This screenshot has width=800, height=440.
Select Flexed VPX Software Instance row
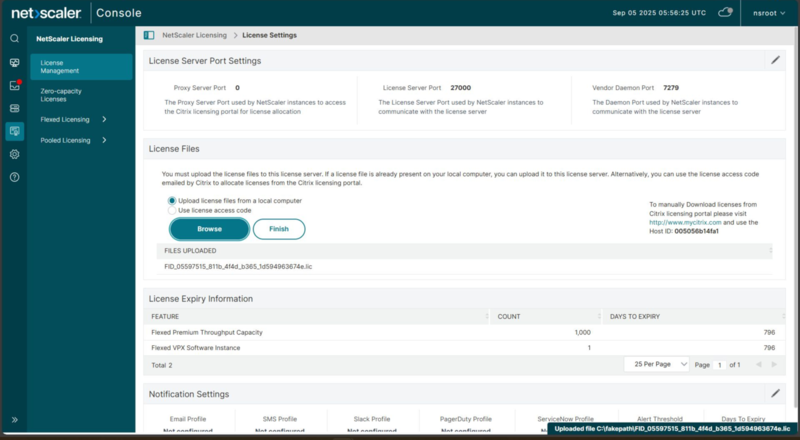point(464,348)
